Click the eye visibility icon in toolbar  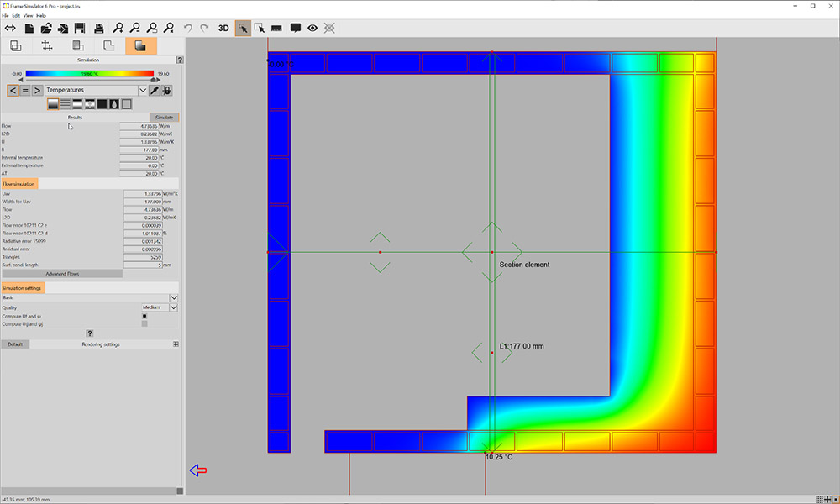[x=311, y=28]
